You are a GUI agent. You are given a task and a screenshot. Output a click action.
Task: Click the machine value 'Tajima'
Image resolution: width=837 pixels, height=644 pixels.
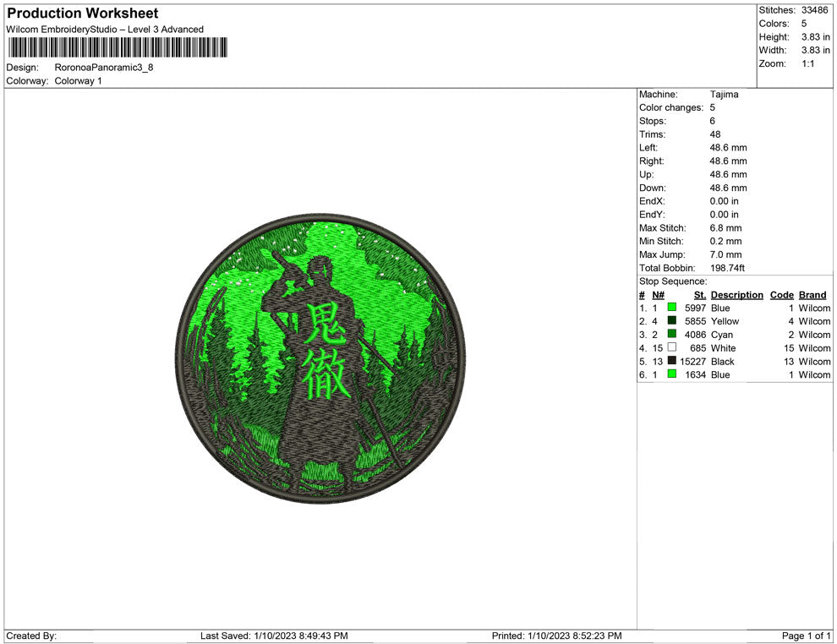coord(724,95)
